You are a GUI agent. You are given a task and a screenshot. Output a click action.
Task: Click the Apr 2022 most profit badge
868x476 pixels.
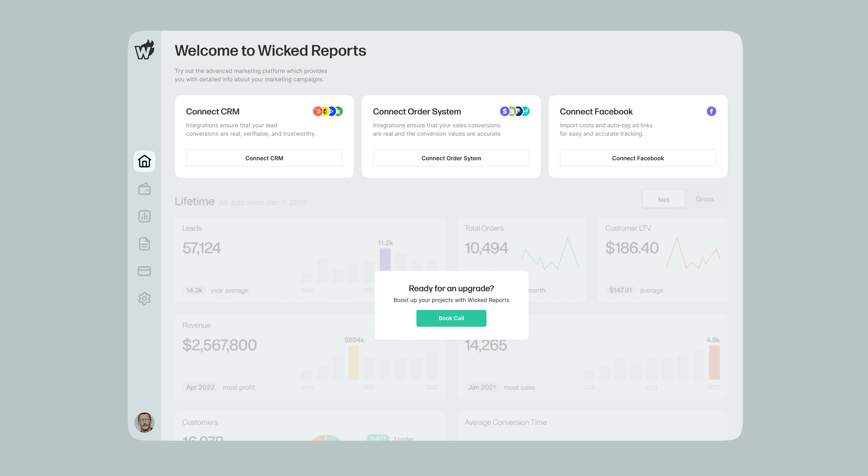point(200,387)
